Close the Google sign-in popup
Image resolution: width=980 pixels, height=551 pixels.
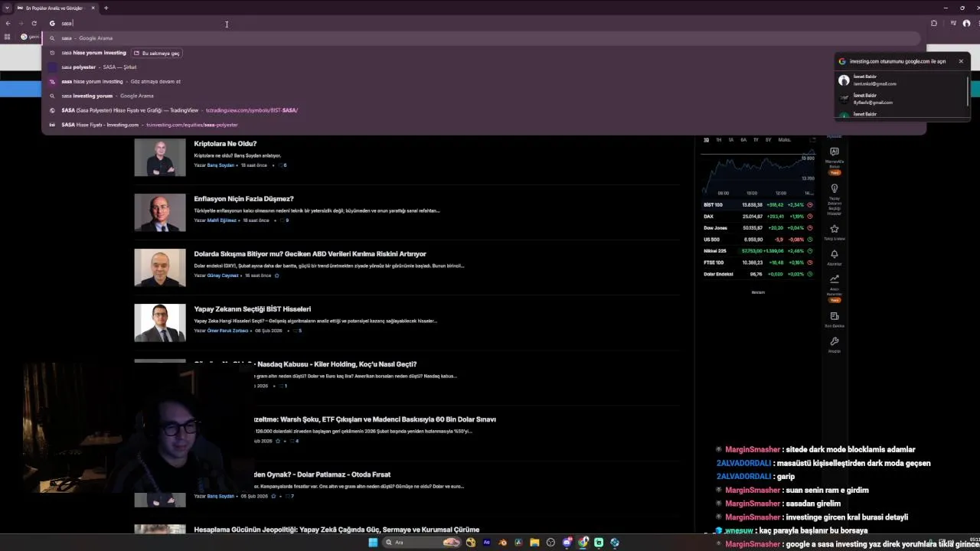[x=961, y=61]
